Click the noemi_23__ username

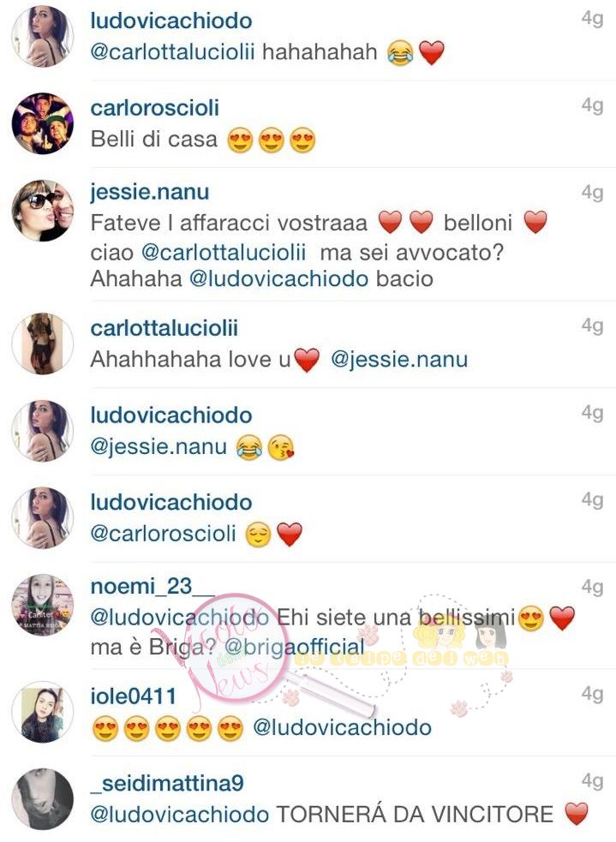coord(153,587)
